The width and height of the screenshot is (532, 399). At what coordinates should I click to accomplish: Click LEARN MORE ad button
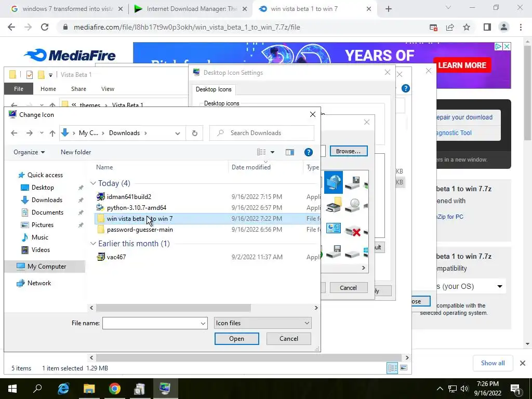click(462, 65)
